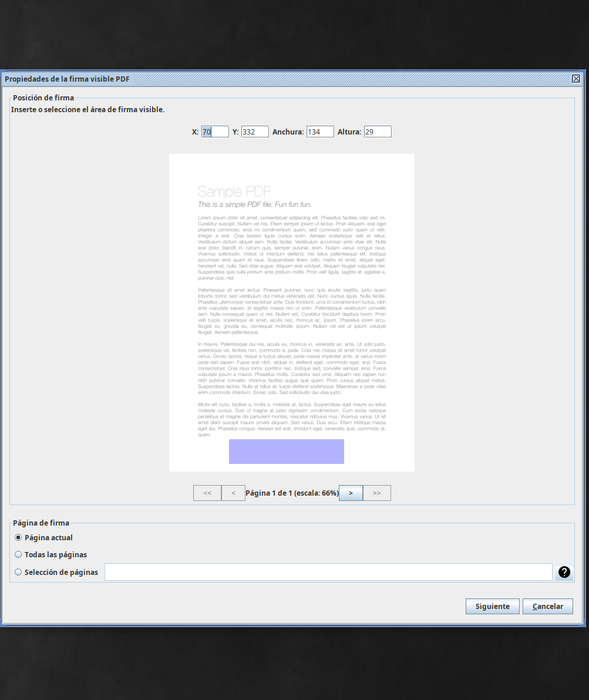
Task: Go to previous page with < button
Action: pos(233,493)
